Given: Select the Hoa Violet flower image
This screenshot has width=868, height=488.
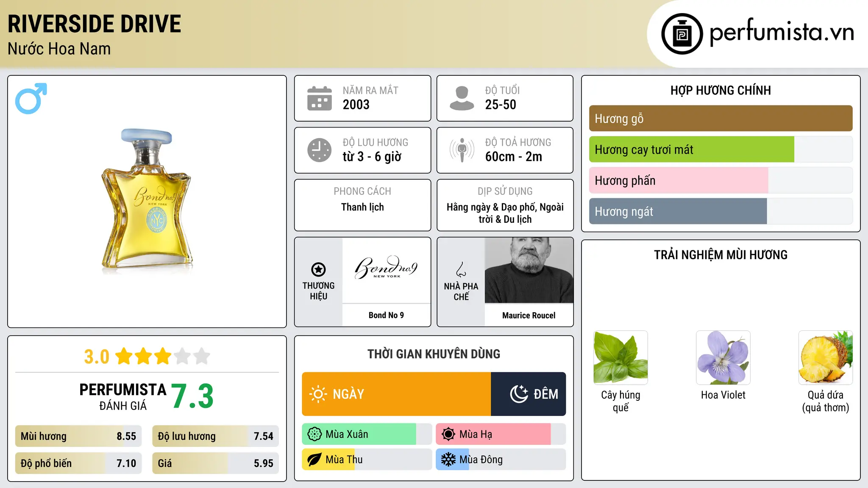Looking at the screenshot, I should coord(723,358).
